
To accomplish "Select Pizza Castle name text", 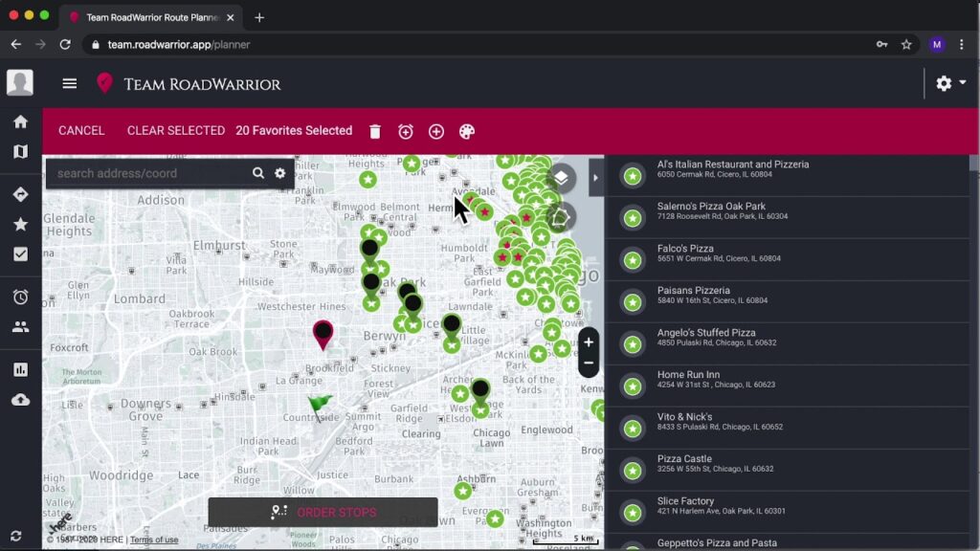I will click(684, 458).
